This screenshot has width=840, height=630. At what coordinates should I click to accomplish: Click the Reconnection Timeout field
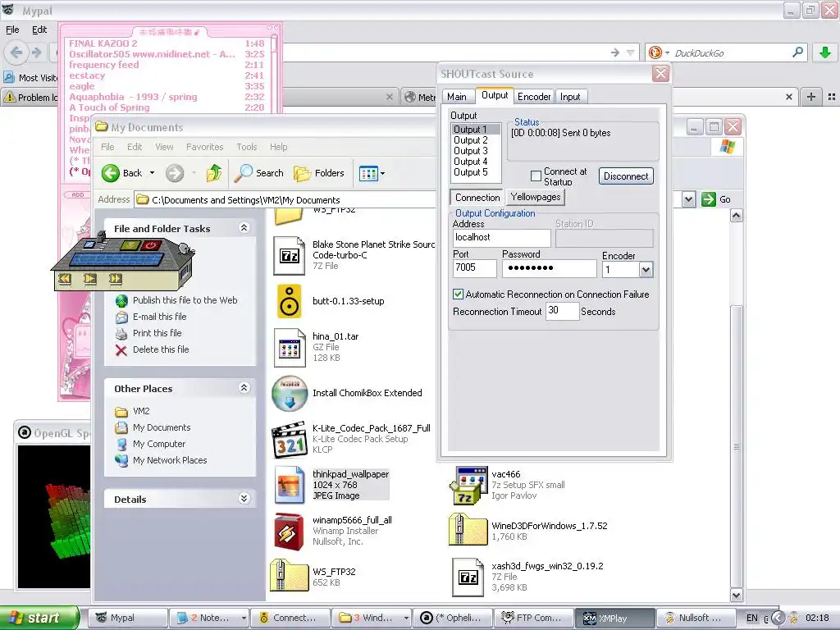563,311
